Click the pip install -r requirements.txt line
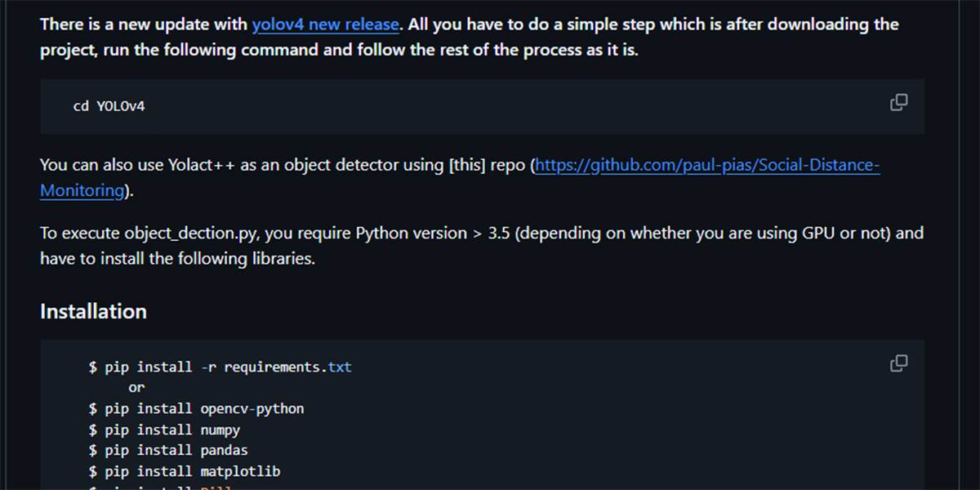The image size is (980, 490). (220, 367)
